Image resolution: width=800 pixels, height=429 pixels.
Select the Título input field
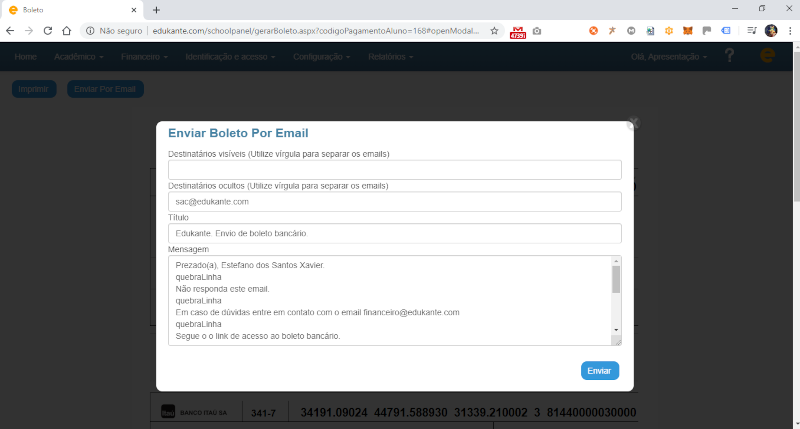(394, 233)
